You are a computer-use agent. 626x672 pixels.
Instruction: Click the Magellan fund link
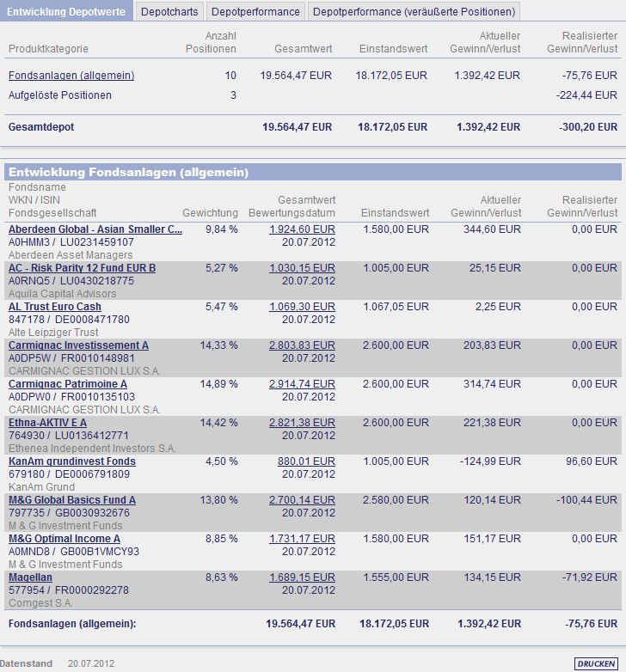click(x=30, y=577)
